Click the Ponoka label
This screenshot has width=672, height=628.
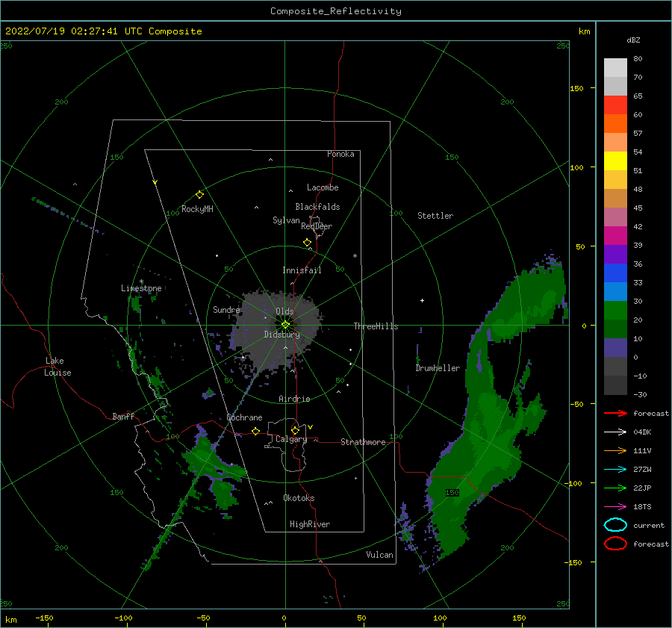(x=340, y=154)
